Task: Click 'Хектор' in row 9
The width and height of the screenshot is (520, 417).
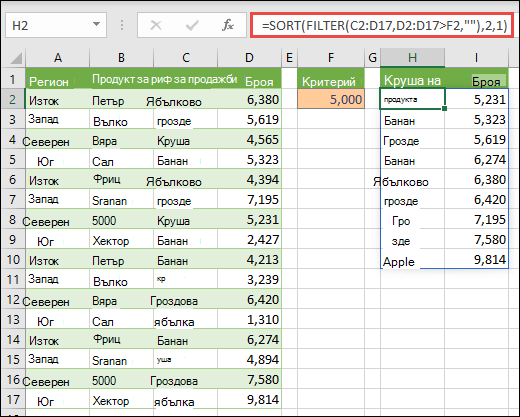Action: (111, 241)
